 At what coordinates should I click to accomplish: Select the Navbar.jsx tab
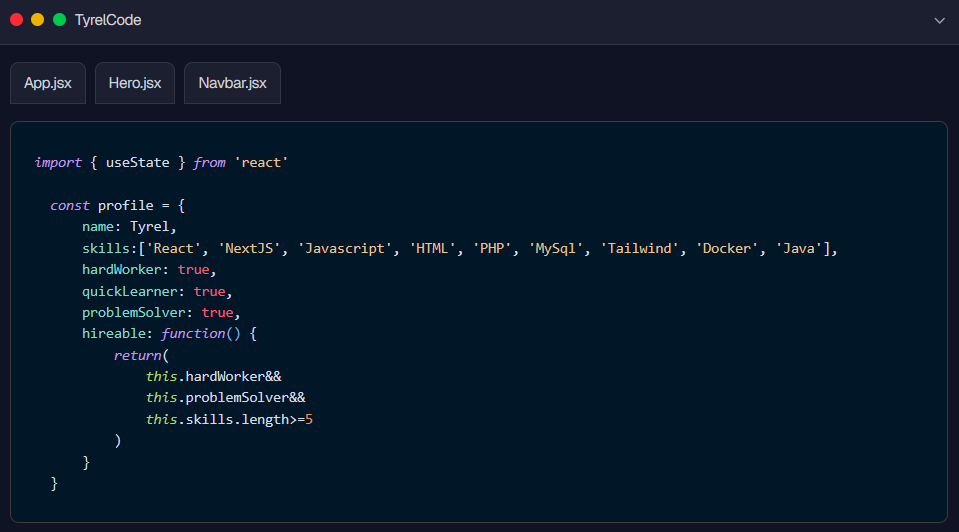point(232,83)
